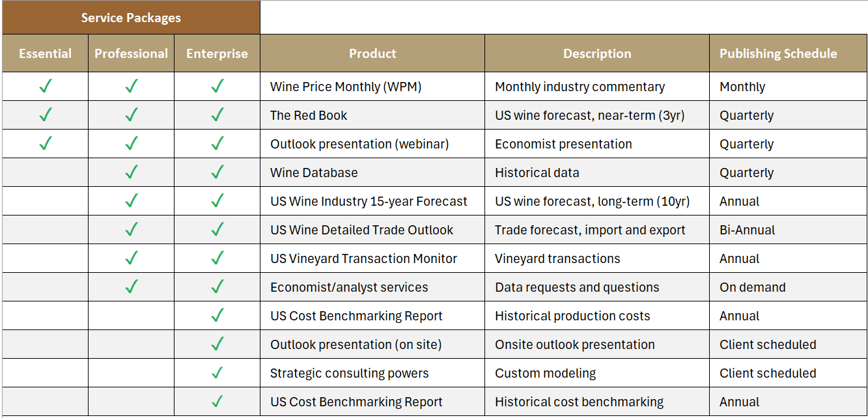This screenshot has height=418, width=868.
Task: Select the Custom modeling description cell
Action: click(x=545, y=373)
